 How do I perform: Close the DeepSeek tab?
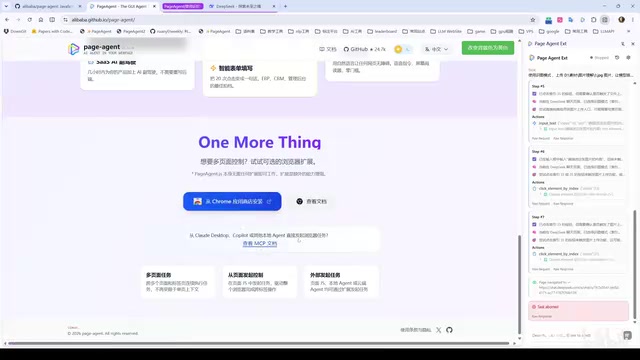tap(273, 6)
